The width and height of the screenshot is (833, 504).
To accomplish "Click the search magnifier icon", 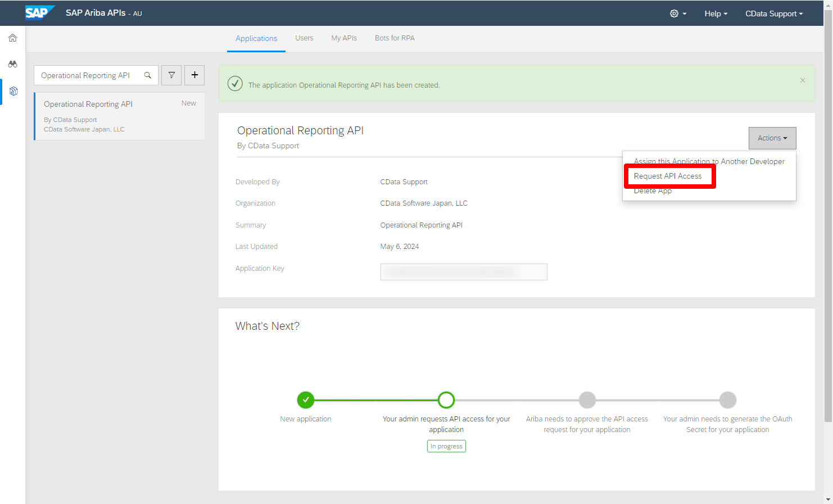I will point(148,75).
